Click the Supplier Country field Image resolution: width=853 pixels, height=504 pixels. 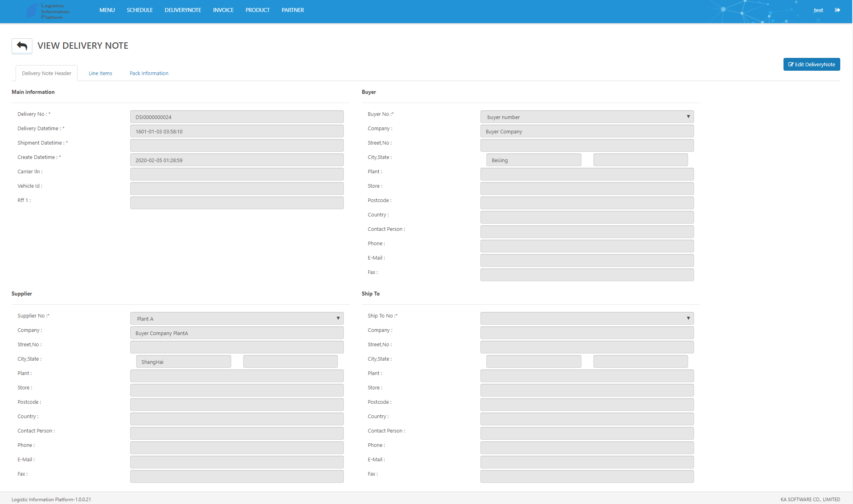point(237,419)
